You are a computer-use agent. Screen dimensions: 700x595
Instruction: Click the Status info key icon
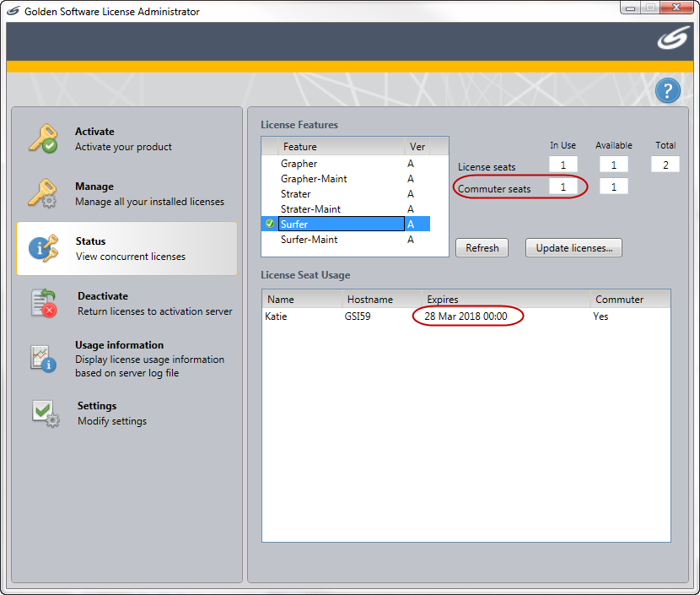click(x=43, y=248)
